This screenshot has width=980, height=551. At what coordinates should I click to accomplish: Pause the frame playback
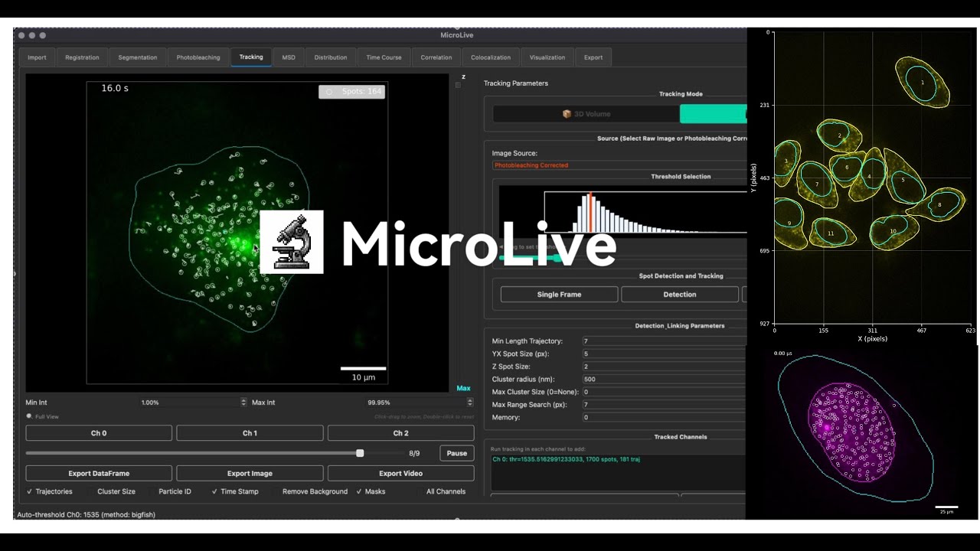click(456, 453)
